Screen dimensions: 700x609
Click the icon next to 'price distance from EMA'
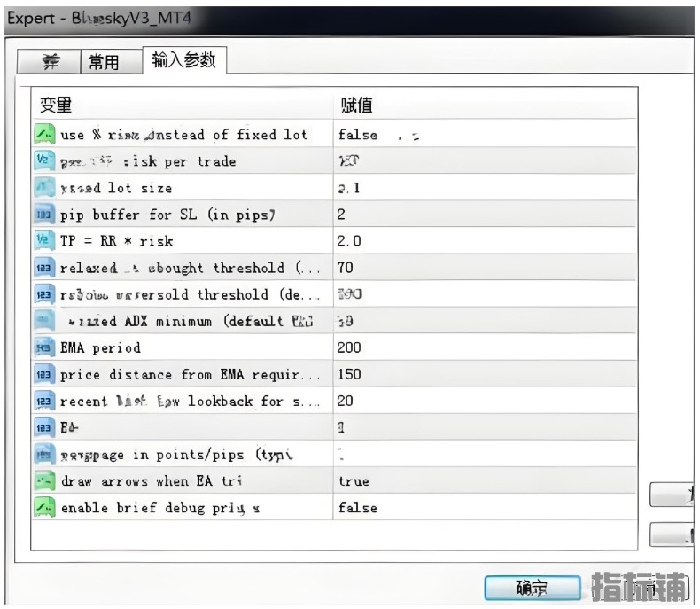tap(44, 374)
